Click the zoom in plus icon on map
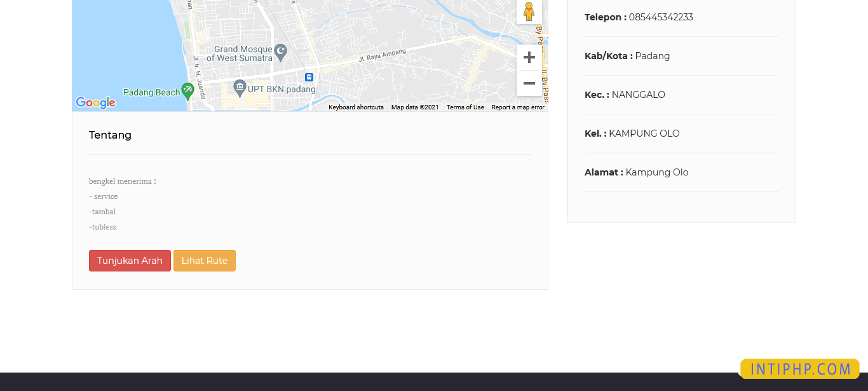This screenshot has width=868, height=391. click(x=529, y=57)
